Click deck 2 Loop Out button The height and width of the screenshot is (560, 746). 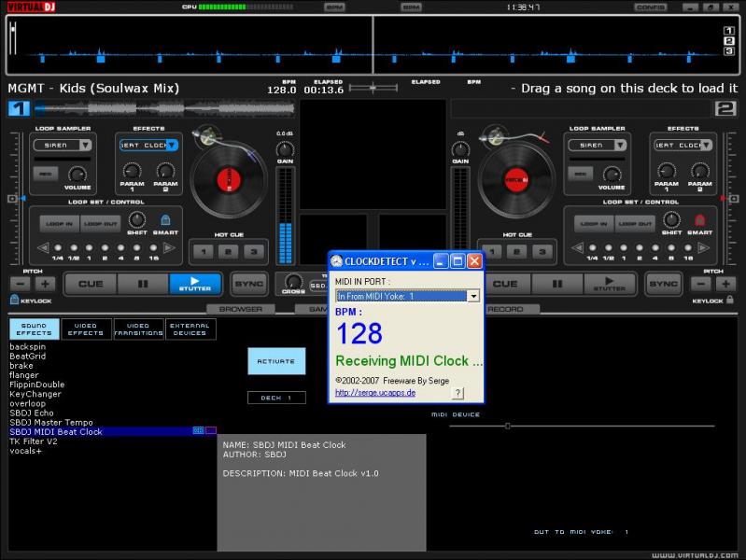point(635,224)
